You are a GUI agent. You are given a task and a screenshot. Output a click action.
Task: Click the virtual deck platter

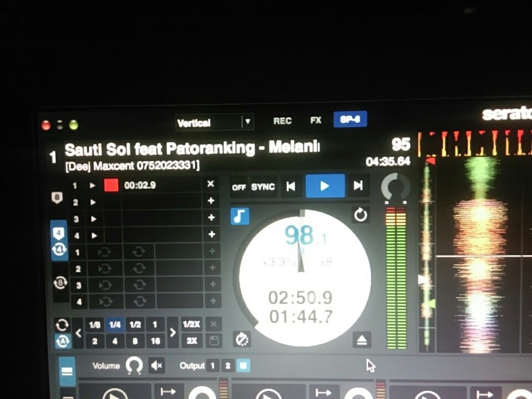304,278
